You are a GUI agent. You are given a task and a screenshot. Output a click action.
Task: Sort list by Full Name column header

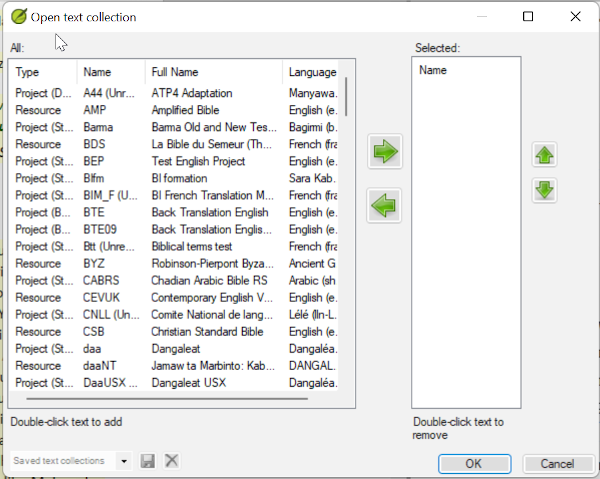click(175, 72)
